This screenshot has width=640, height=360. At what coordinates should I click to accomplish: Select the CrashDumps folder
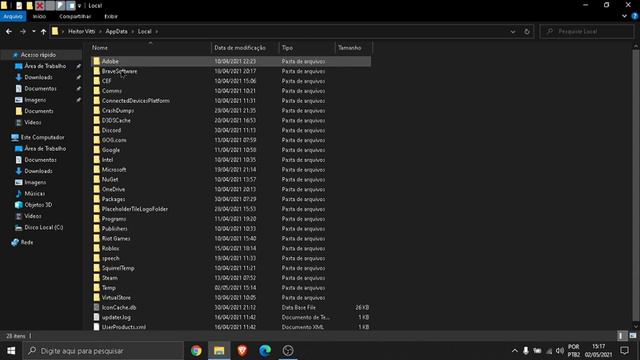tap(118, 110)
